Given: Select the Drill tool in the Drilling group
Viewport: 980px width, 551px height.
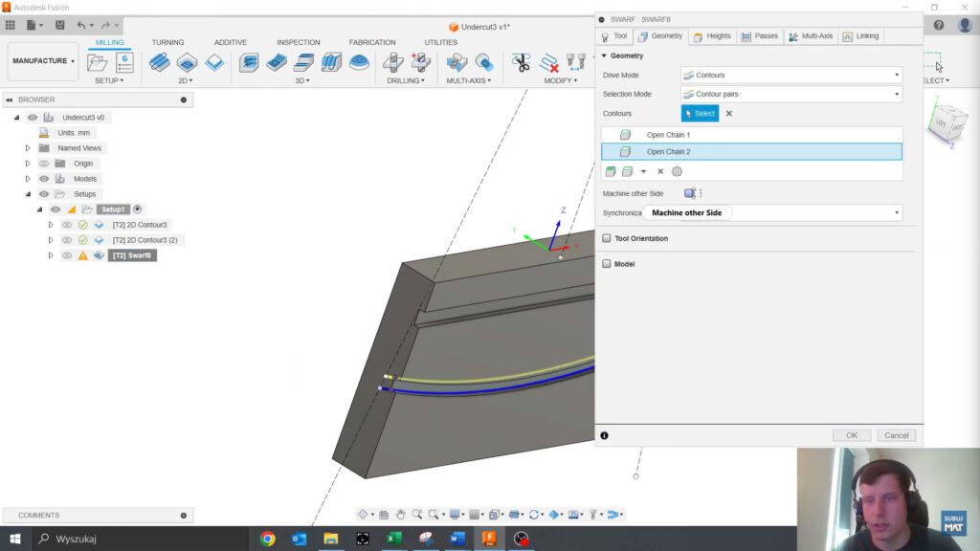Looking at the screenshot, I should [392, 62].
